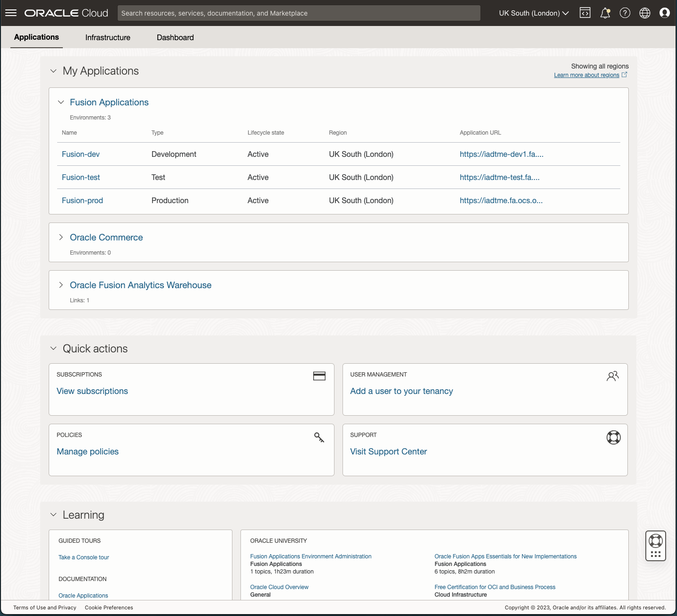The height and width of the screenshot is (616, 677).
Task: Switch to the Dashboard tab
Action: click(x=175, y=37)
